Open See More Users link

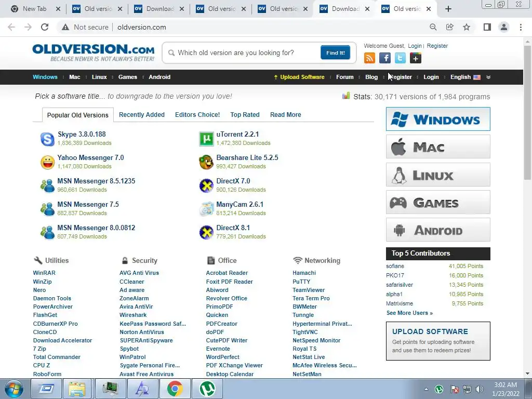(409, 313)
